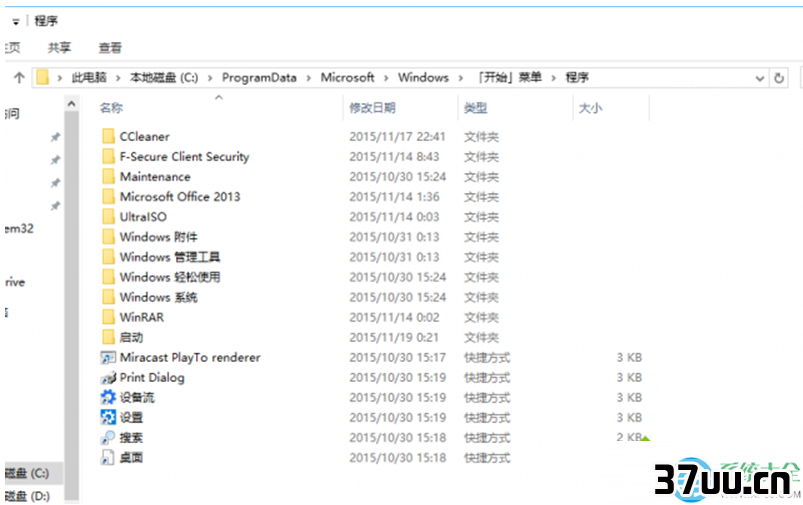Sort by the 类型 column header
803x505 pixels.
[x=475, y=108]
